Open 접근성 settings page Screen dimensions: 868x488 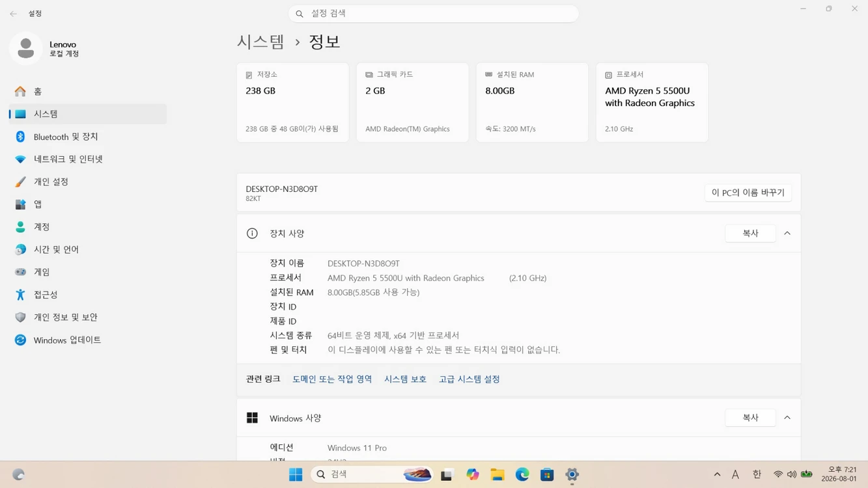[x=88, y=295]
